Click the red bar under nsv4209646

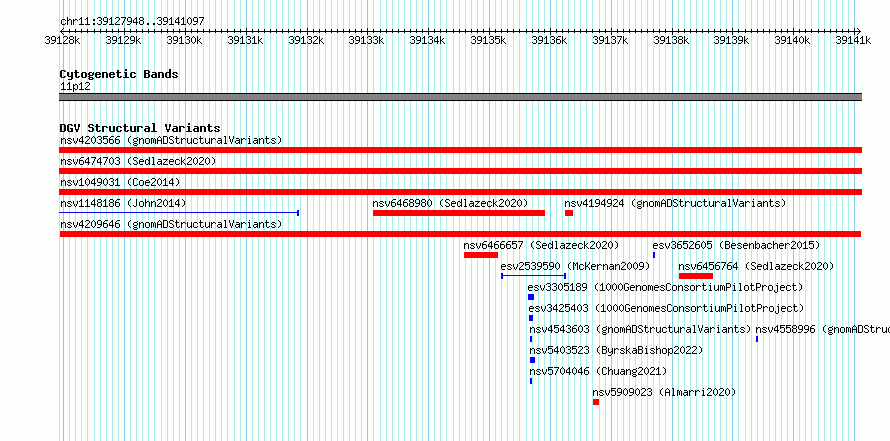(460, 234)
